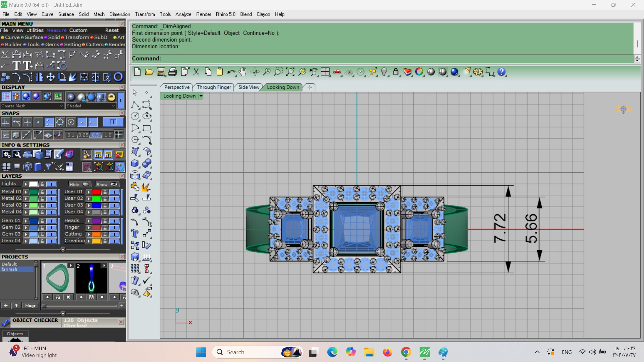
Task: Click the four-viewport layout icon
Action: tap(325, 72)
